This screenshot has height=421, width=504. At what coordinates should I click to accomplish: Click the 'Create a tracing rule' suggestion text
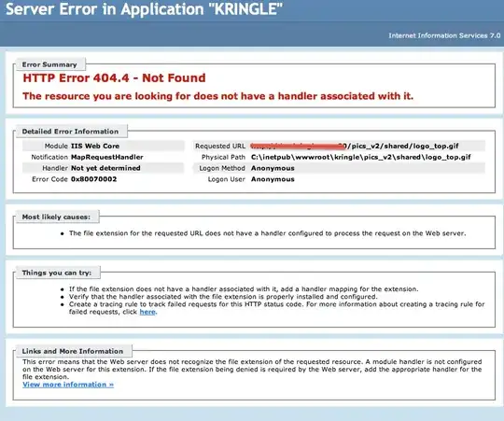(x=276, y=308)
